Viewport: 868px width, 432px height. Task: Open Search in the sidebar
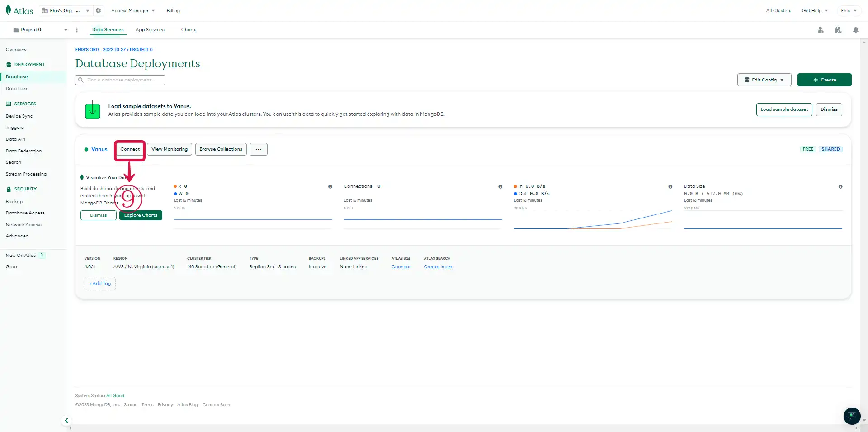[x=14, y=162]
